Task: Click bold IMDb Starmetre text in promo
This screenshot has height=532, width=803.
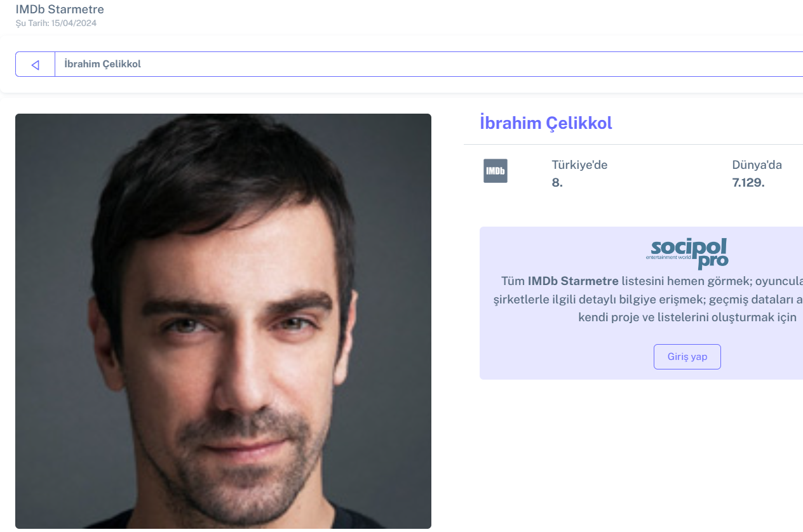Action: pos(573,281)
